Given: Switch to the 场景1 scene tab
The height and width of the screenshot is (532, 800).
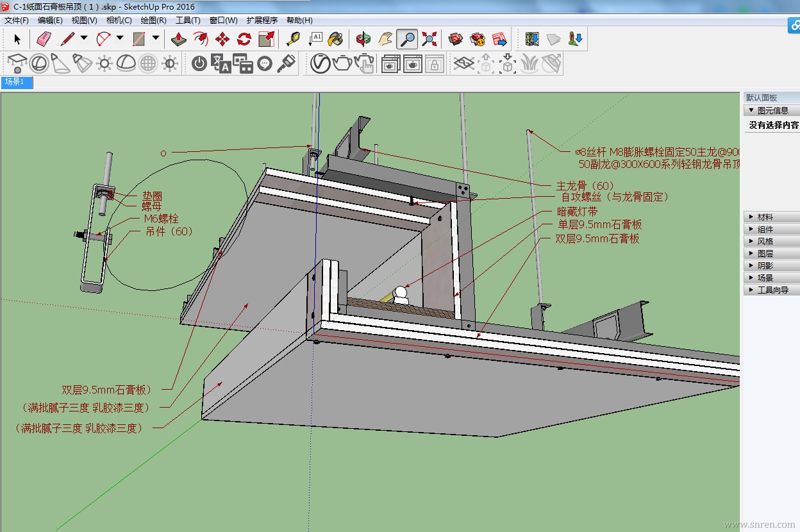Looking at the screenshot, I should click(x=15, y=82).
